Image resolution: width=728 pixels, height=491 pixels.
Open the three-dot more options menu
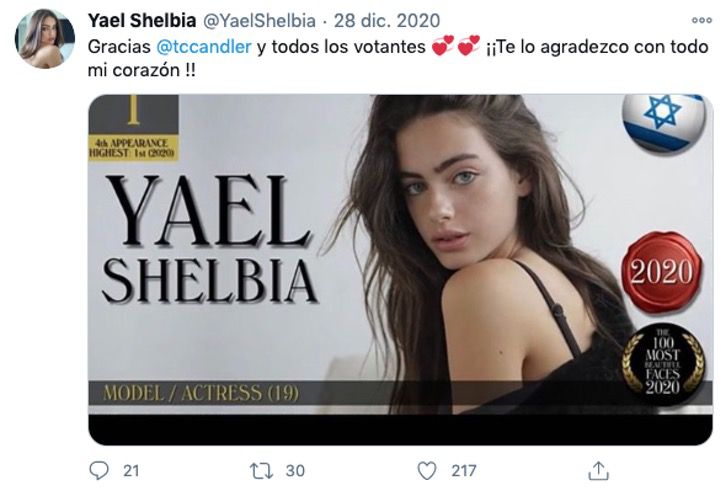click(x=702, y=20)
